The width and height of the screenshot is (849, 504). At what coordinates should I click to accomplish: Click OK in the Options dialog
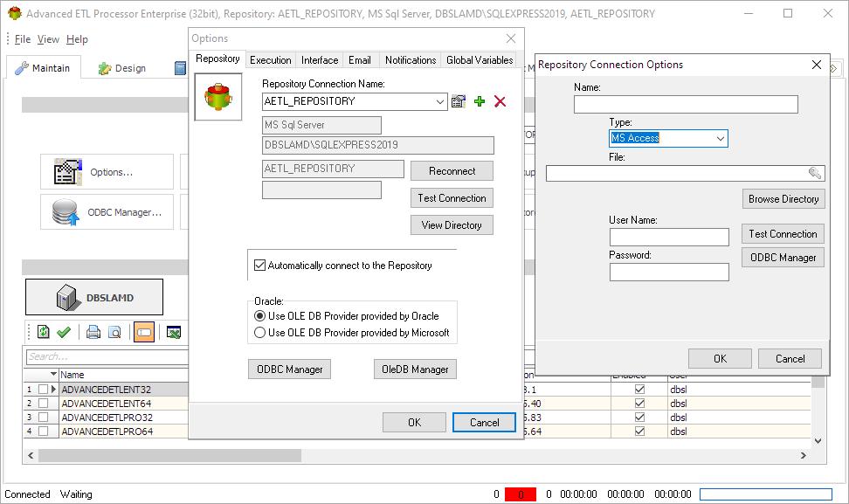414,422
